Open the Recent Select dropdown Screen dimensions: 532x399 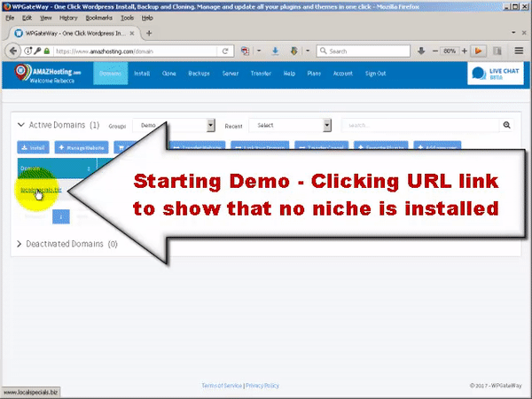tap(289, 126)
